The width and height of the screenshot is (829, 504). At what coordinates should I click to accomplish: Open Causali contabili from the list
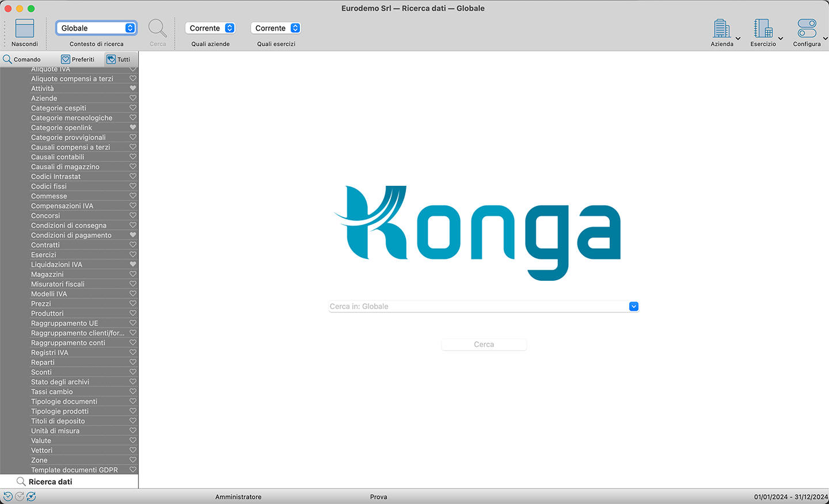coord(58,157)
